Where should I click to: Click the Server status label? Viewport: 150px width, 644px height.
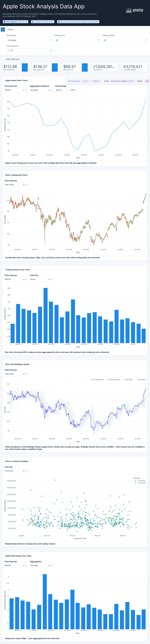pyautogui.click(x=140, y=81)
